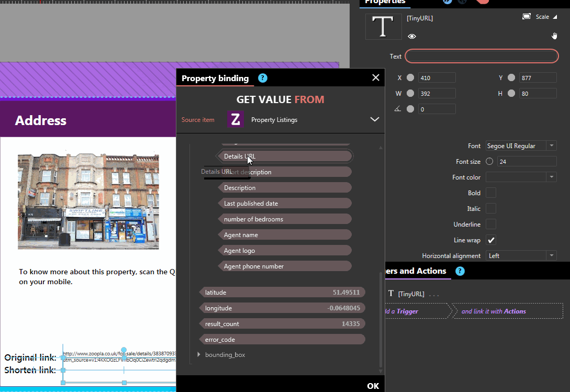The height and width of the screenshot is (392, 570).
Task: Select the Description field
Action: 285,188
